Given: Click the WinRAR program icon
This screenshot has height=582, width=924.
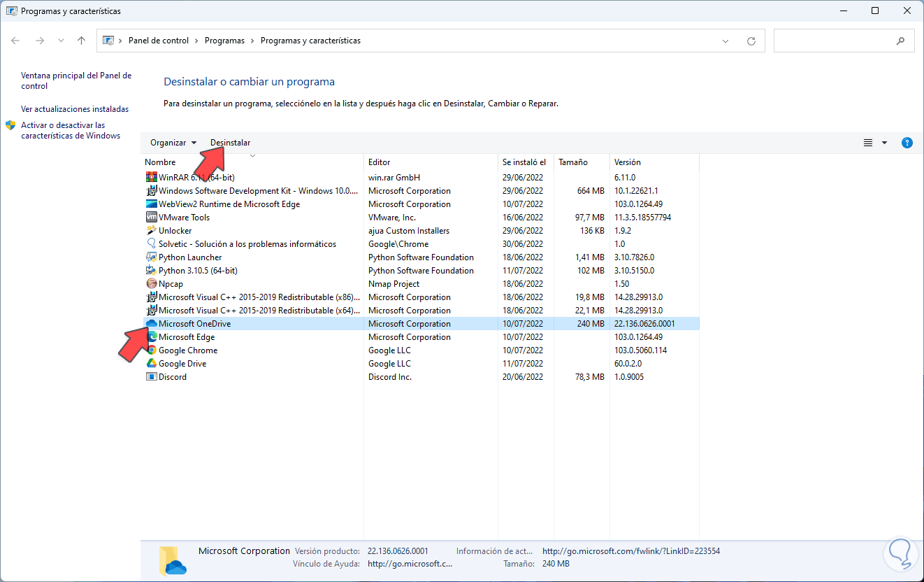Looking at the screenshot, I should [152, 178].
